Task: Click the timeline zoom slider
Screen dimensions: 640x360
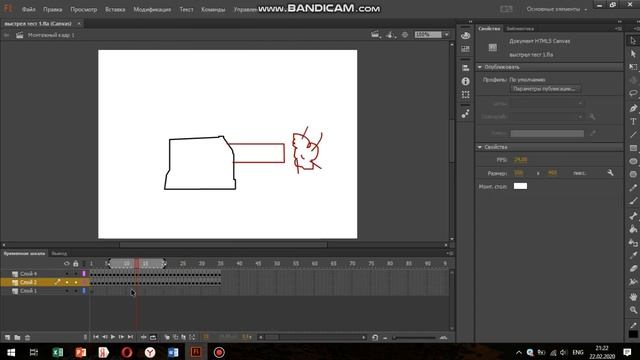Action: (x=414, y=338)
